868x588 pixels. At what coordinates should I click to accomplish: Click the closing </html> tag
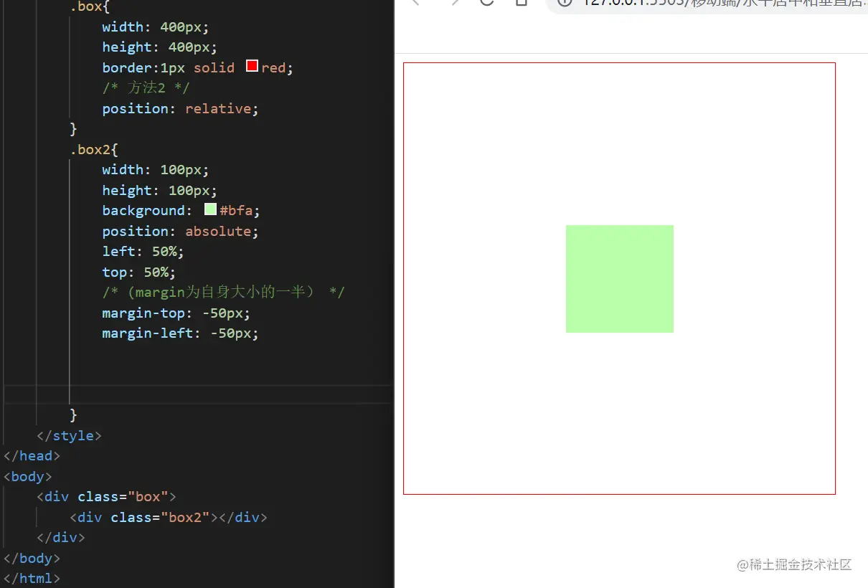pyautogui.click(x=32, y=578)
